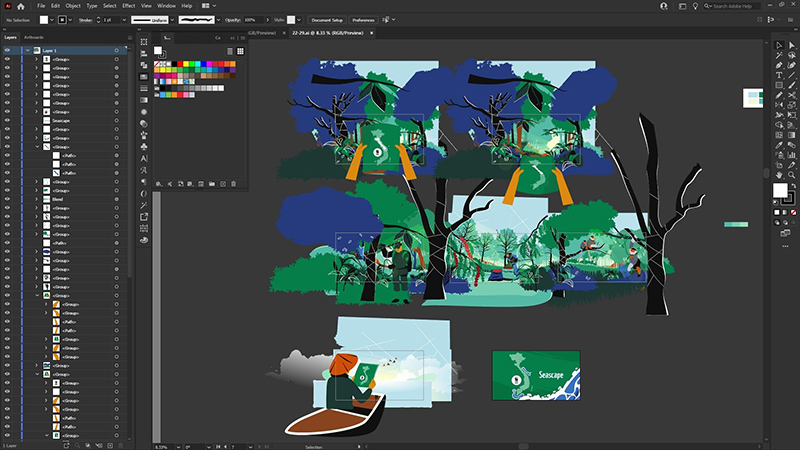Collapse the Layer 1 disclosure arrow
Screen dimensions: 800x450
28,51
